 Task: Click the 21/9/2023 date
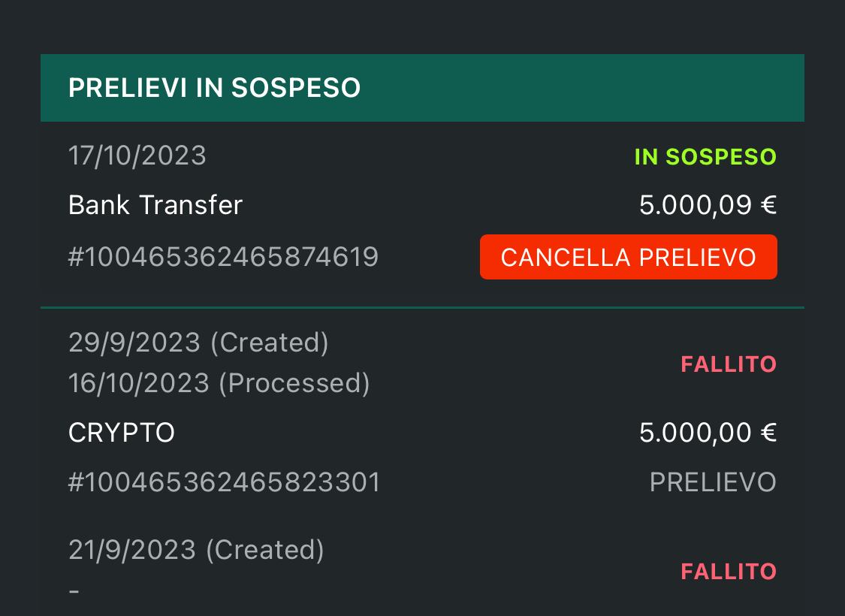tap(132, 550)
